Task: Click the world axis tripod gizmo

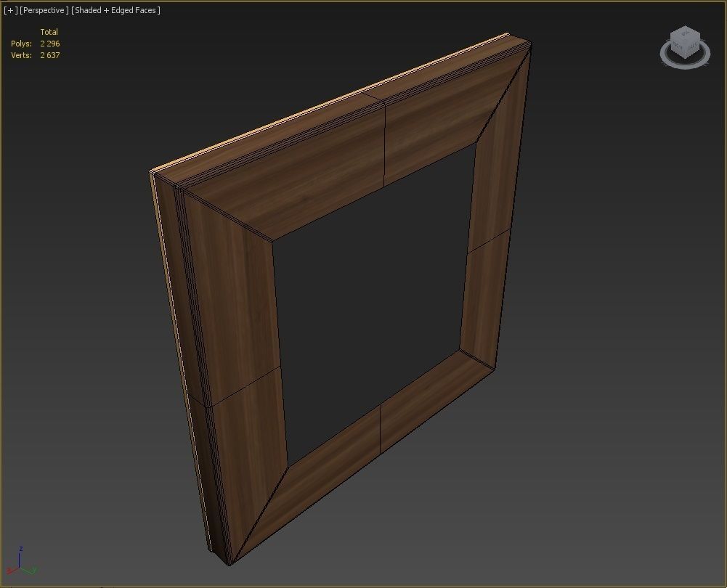Action: coord(21,562)
